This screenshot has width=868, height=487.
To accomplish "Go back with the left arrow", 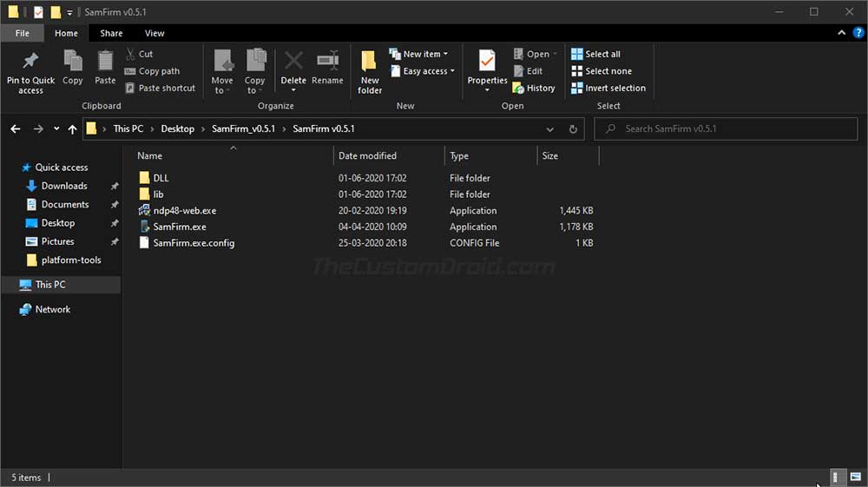I will pos(16,129).
